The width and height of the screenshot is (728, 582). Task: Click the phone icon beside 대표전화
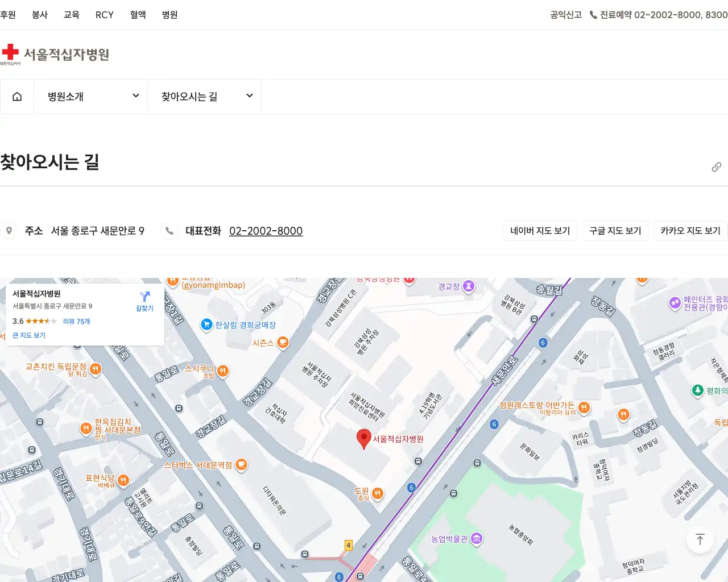(169, 230)
